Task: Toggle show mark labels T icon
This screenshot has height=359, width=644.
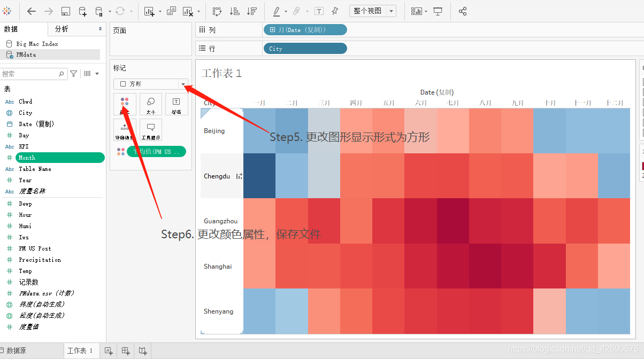Action: pyautogui.click(x=319, y=11)
